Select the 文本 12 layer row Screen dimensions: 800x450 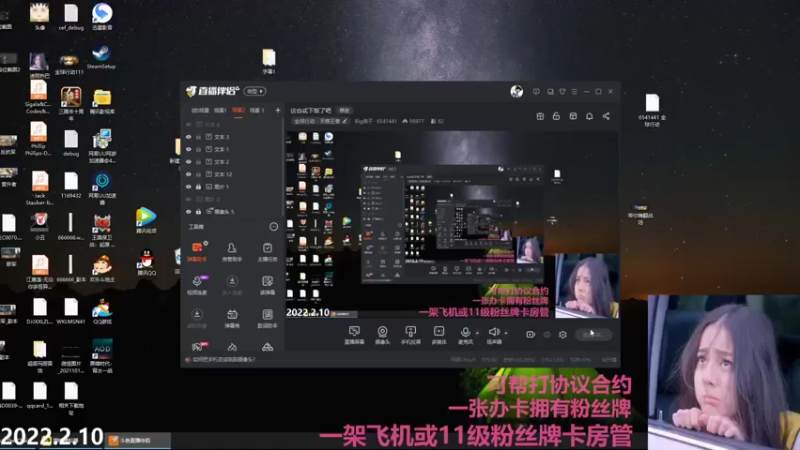pos(233,174)
